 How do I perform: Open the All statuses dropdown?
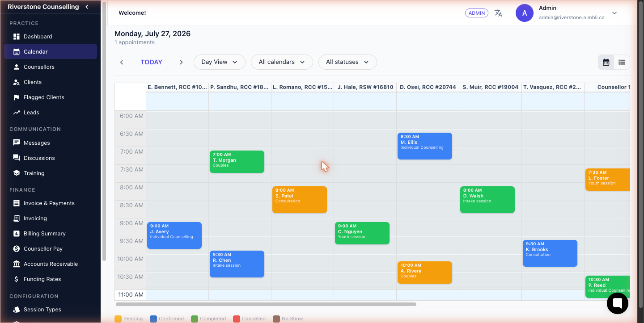pos(347,62)
